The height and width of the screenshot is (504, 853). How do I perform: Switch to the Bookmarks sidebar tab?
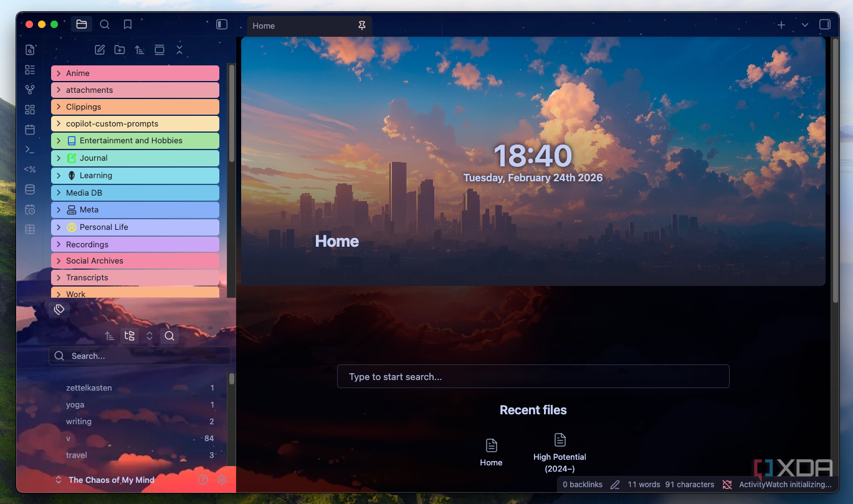(x=128, y=24)
